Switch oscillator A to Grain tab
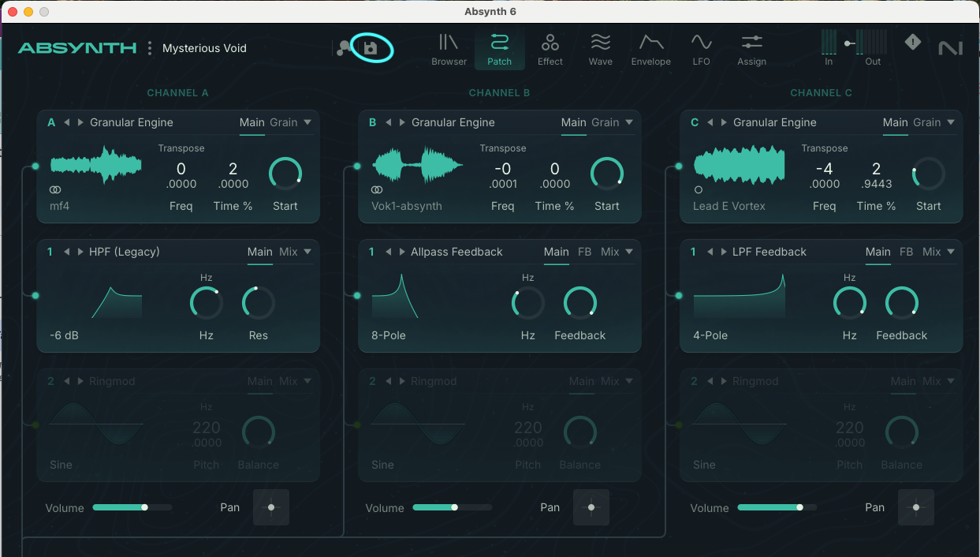Viewport: 980px width, 557px height. [x=284, y=122]
